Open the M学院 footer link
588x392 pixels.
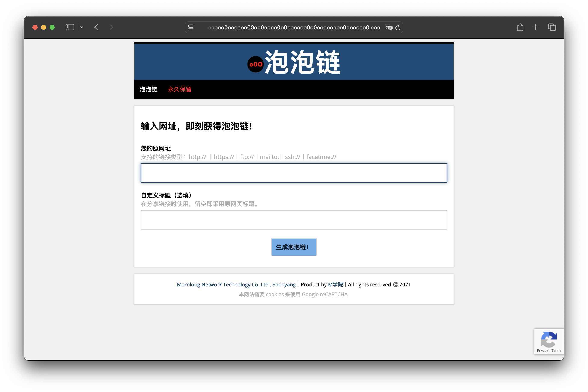point(335,284)
